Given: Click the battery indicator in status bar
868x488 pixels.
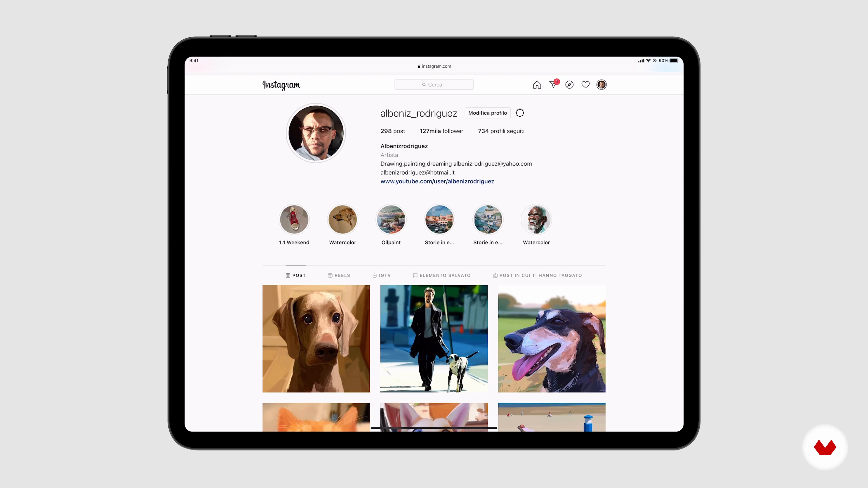Looking at the screenshot, I should [674, 61].
